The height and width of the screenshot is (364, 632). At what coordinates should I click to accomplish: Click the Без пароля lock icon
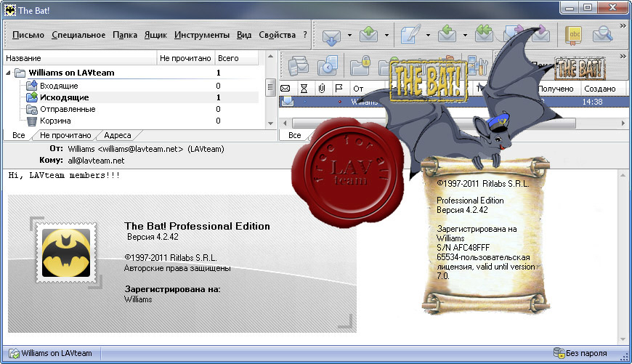point(559,353)
